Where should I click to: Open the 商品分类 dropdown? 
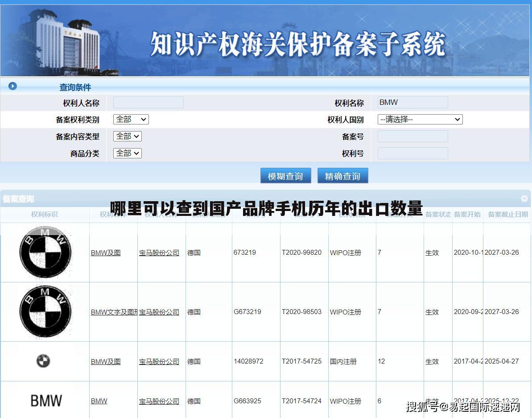127,153
